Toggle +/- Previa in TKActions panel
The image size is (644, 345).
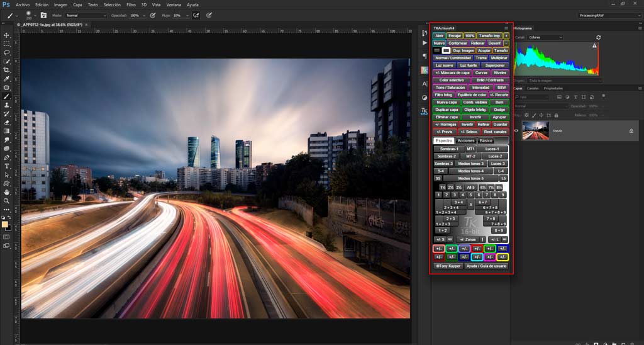445,132
